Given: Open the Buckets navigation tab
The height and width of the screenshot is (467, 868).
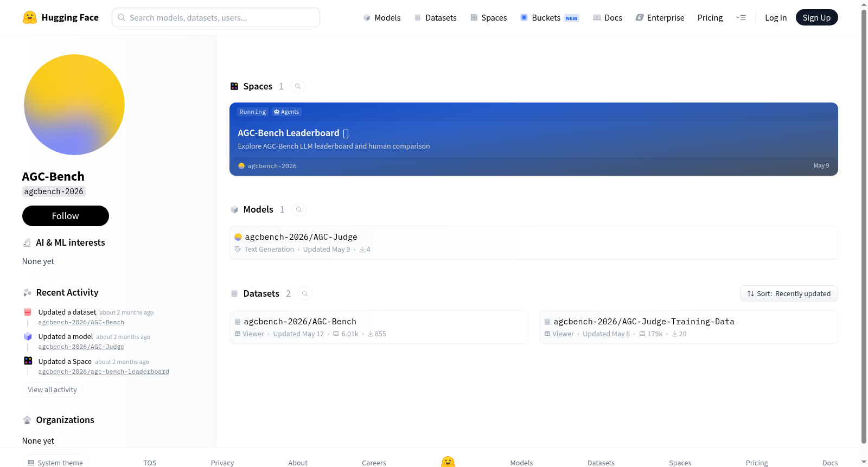Looking at the screenshot, I should (x=550, y=17).
